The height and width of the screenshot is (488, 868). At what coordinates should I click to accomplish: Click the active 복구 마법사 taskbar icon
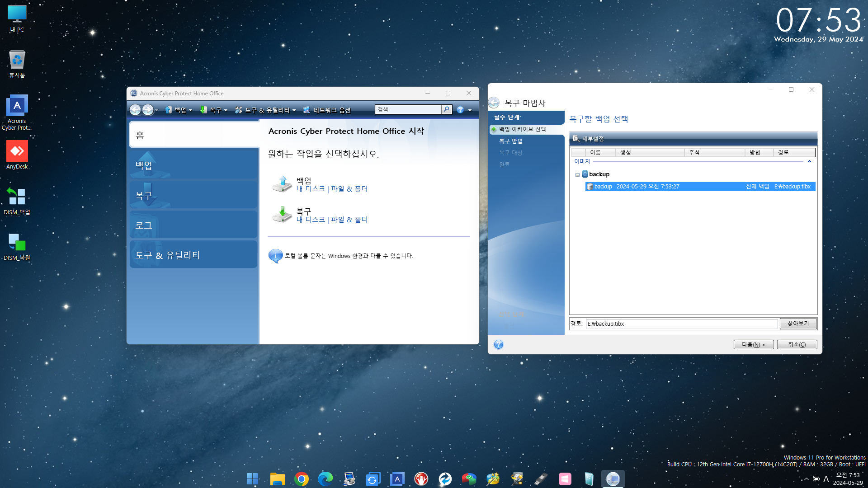(x=613, y=479)
